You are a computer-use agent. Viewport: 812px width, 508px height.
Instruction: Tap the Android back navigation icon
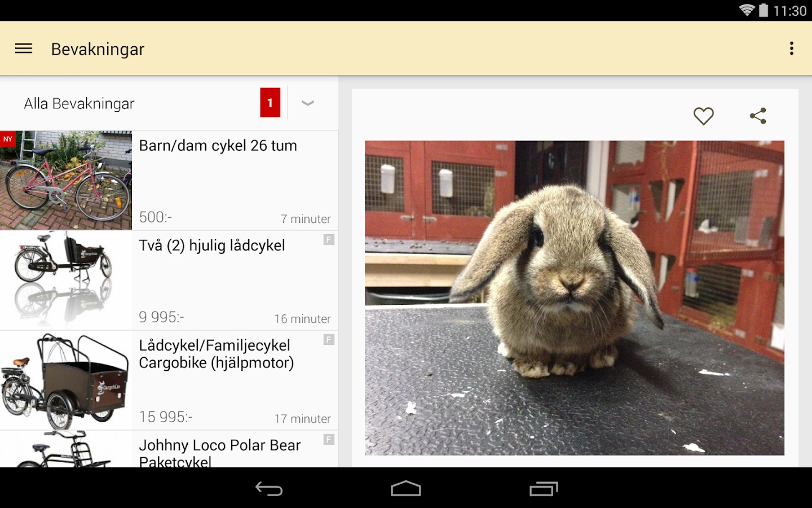point(270,489)
